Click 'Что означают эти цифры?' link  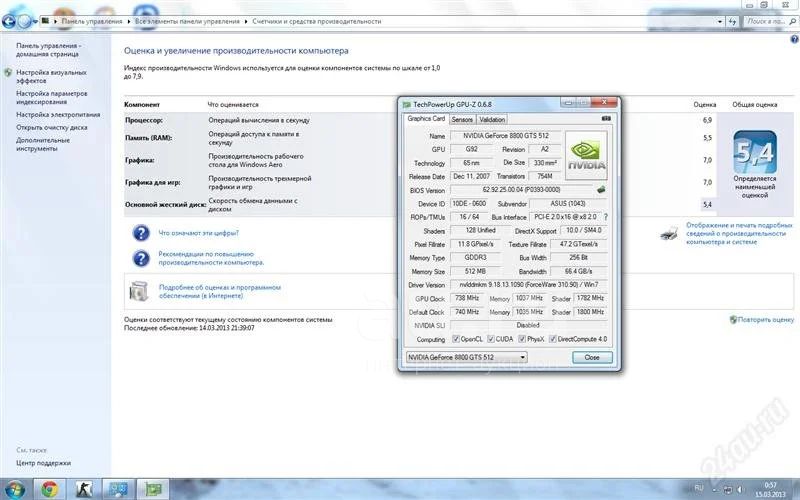point(198,233)
